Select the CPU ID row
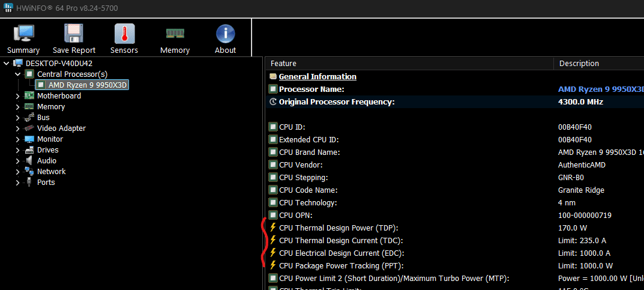This screenshot has width=644, height=290. click(x=455, y=127)
